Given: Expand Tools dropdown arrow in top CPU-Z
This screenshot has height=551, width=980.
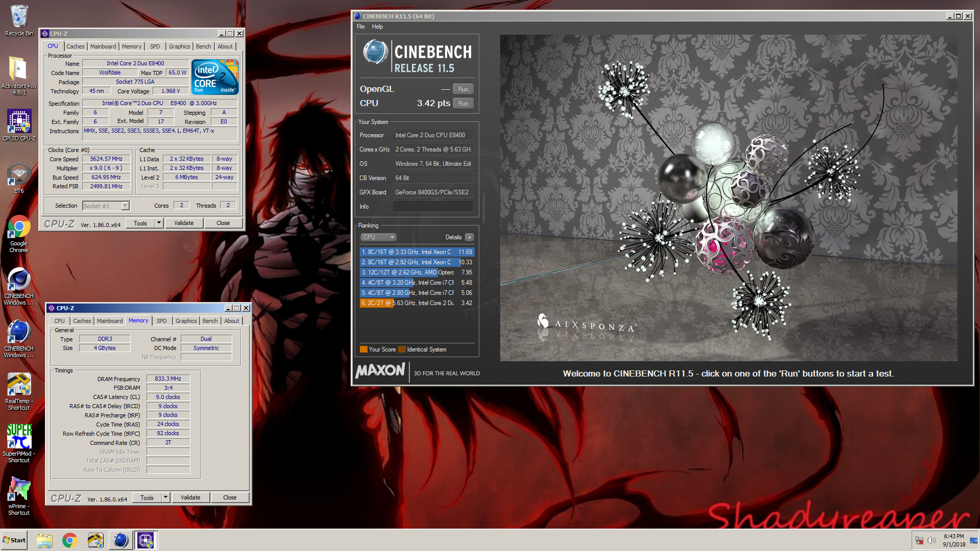Looking at the screenshot, I should 159,223.
